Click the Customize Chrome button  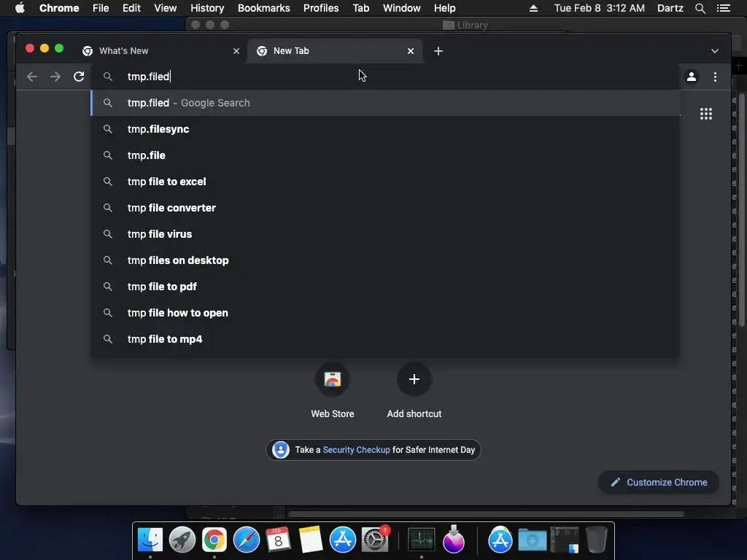(x=659, y=483)
